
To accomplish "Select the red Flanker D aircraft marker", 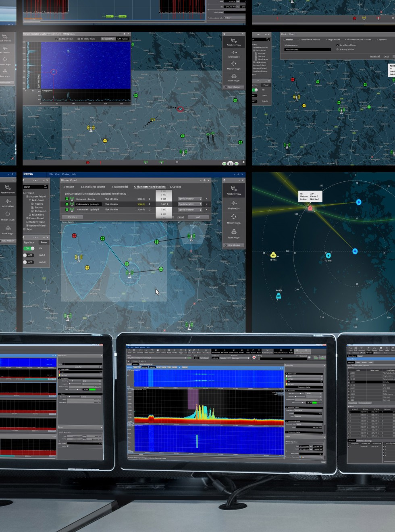I will [x=310, y=208].
